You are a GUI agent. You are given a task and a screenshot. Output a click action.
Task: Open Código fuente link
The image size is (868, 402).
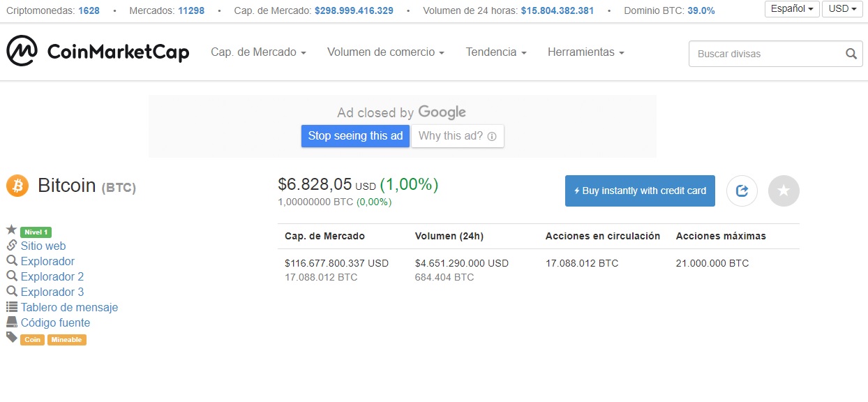coord(55,322)
